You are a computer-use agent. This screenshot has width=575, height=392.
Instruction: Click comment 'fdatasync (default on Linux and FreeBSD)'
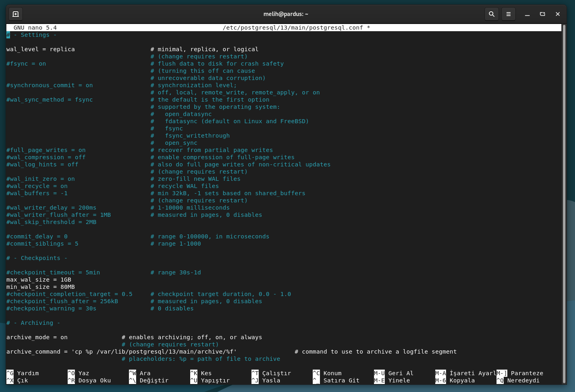click(237, 121)
